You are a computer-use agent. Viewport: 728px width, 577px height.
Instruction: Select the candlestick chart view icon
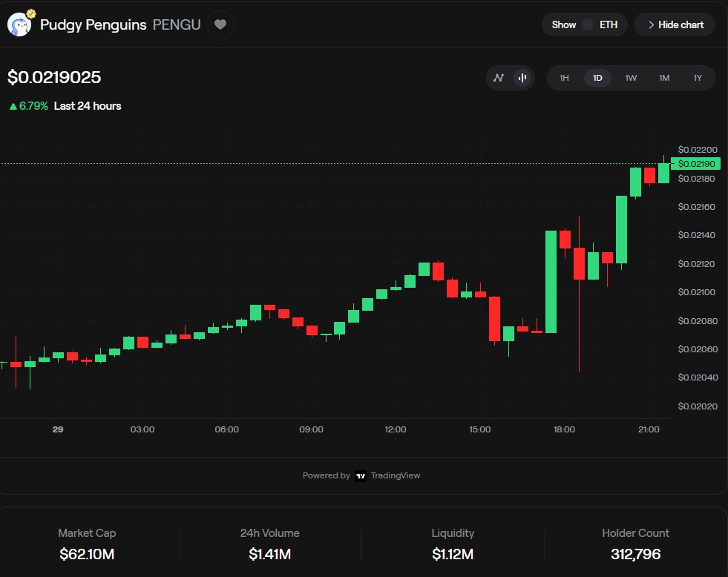click(x=522, y=78)
